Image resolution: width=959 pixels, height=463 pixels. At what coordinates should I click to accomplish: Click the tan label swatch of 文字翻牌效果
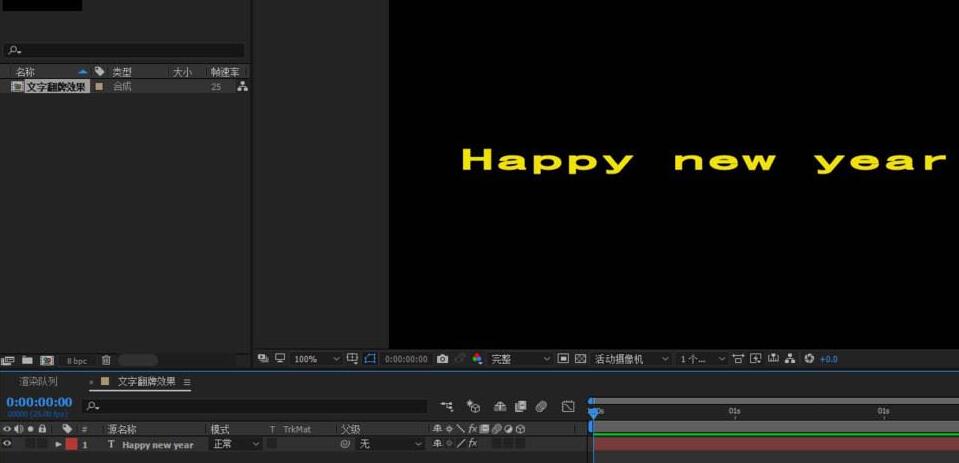pyautogui.click(x=99, y=87)
